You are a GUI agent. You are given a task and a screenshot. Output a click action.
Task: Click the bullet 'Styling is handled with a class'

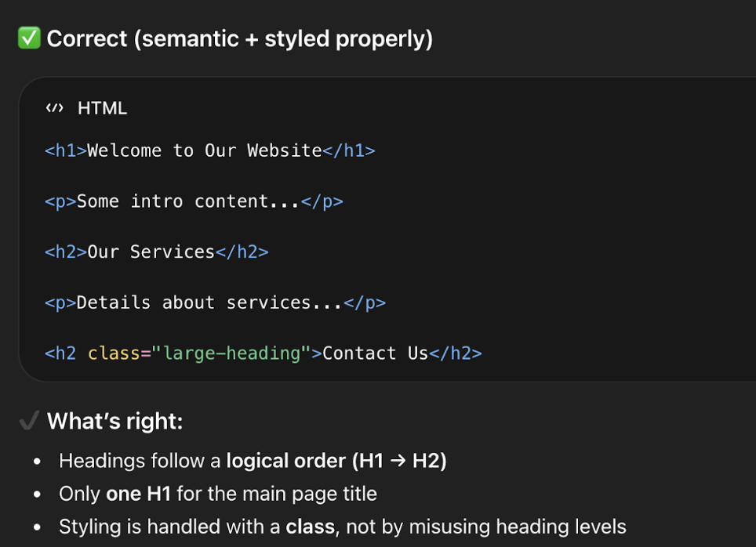click(343, 527)
